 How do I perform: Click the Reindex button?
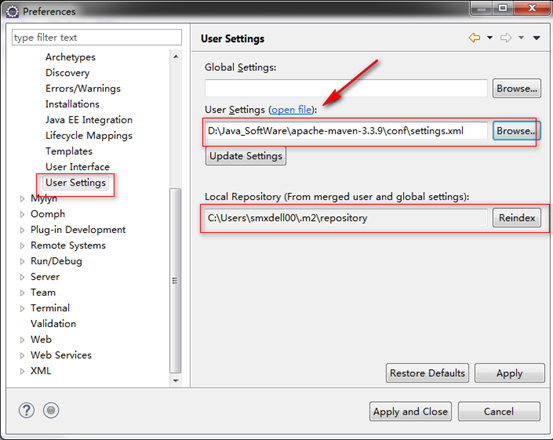(x=517, y=218)
